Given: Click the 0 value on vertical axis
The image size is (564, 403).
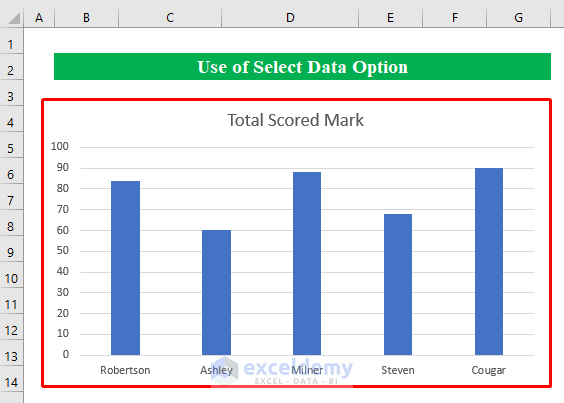Looking at the screenshot, I should [x=66, y=354].
